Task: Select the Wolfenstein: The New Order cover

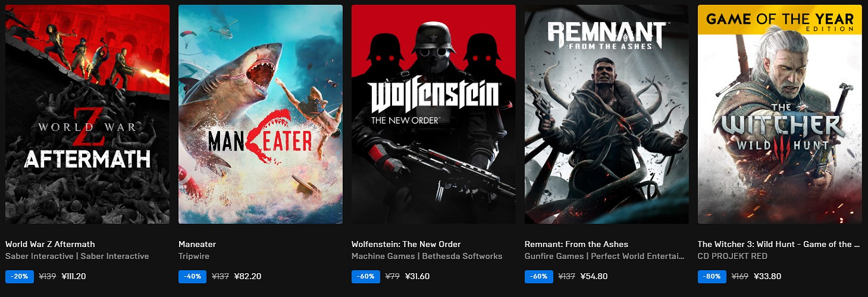Action: pos(434,114)
